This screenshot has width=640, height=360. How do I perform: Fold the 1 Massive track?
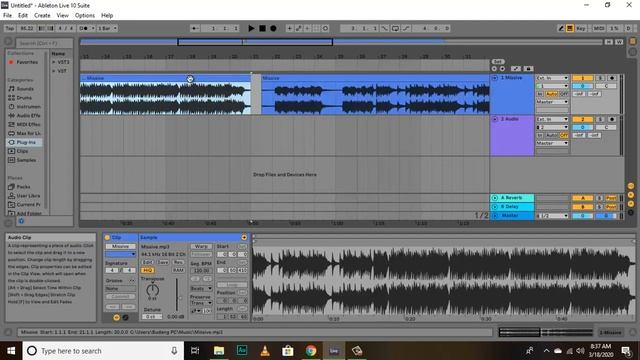[x=495, y=78]
